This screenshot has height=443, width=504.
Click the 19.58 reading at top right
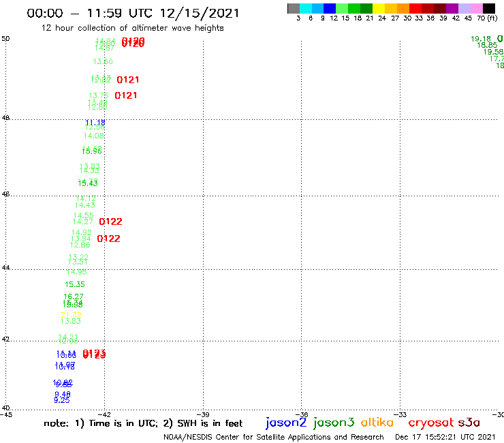click(x=493, y=52)
